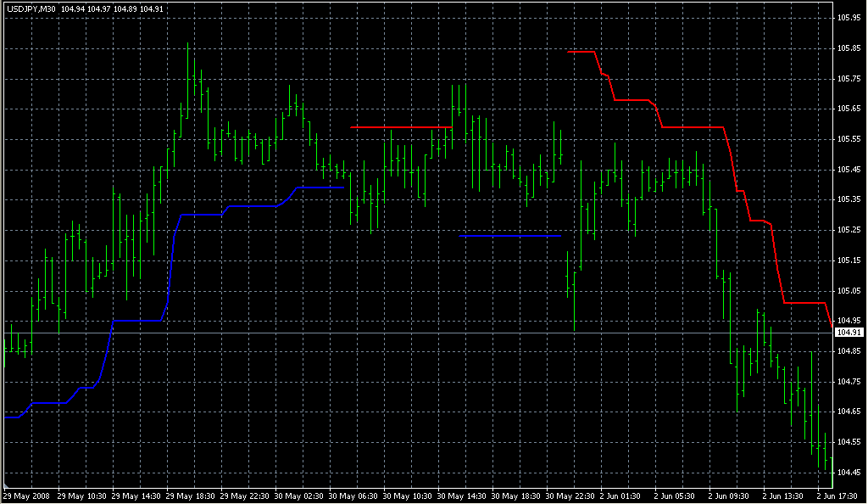Screen dimensions: 868x504
Task: Select the current price tag 104.91
Action: coord(849,333)
